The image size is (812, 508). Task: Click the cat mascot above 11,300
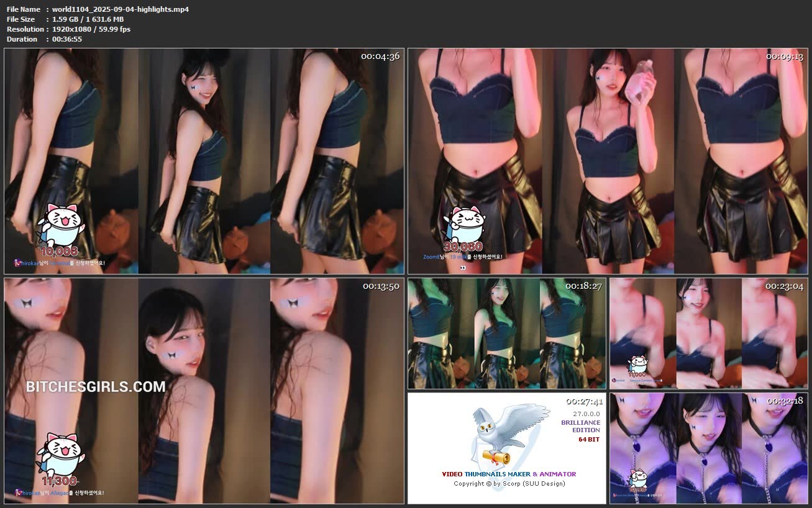[x=60, y=455]
